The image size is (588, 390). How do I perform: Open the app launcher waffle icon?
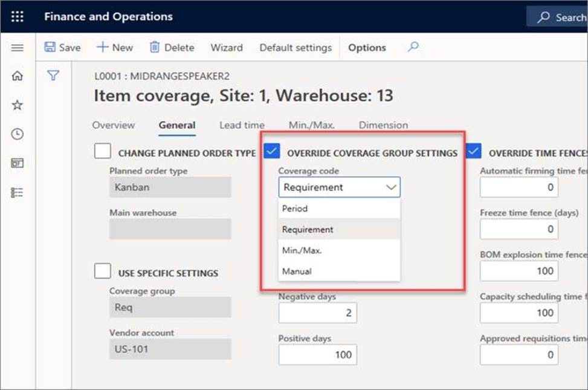17,16
